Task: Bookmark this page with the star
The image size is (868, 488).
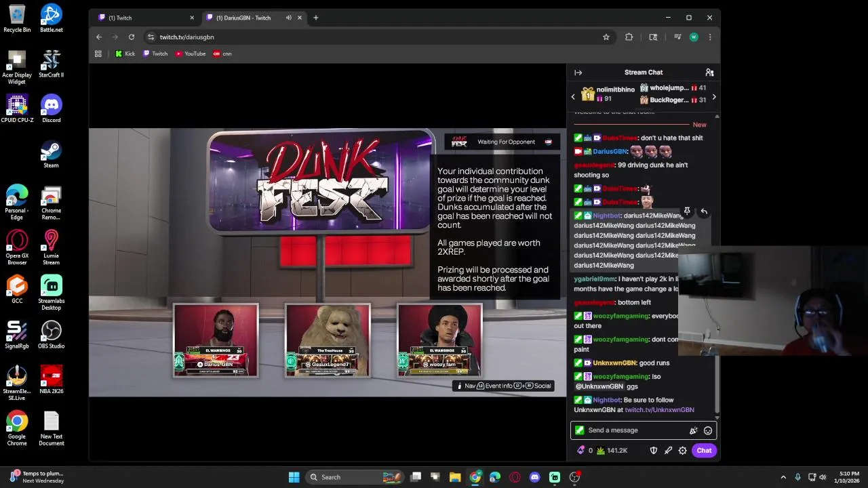Action: 606,37
